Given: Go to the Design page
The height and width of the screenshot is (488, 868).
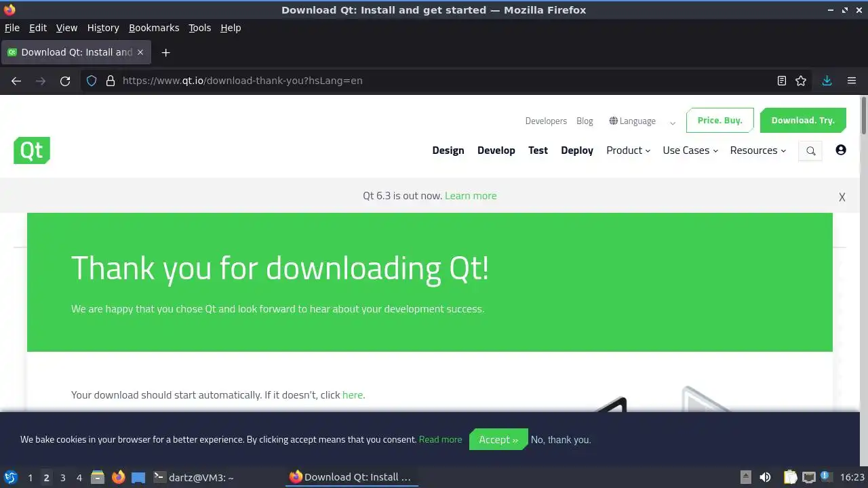Looking at the screenshot, I should [x=448, y=150].
